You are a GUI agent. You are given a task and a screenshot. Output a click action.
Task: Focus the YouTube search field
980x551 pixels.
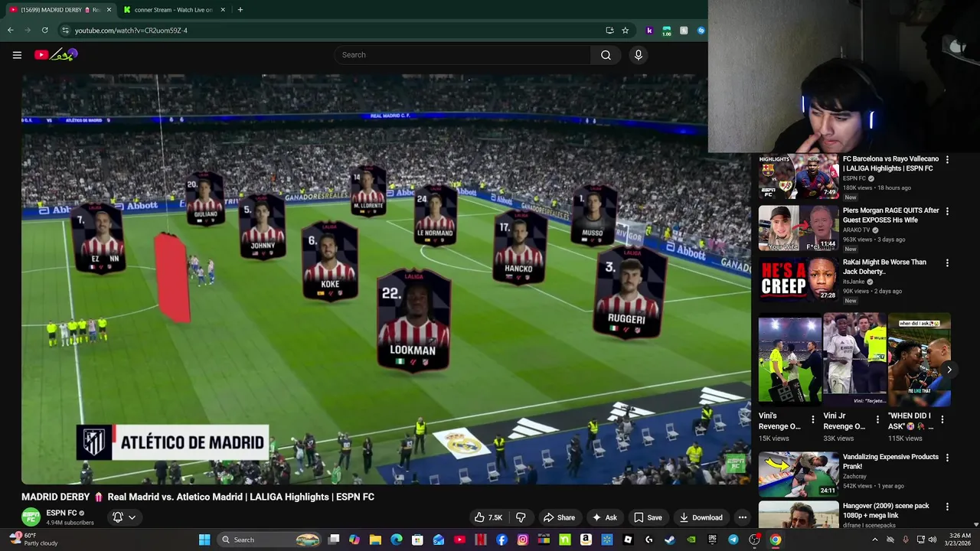[462, 55]
